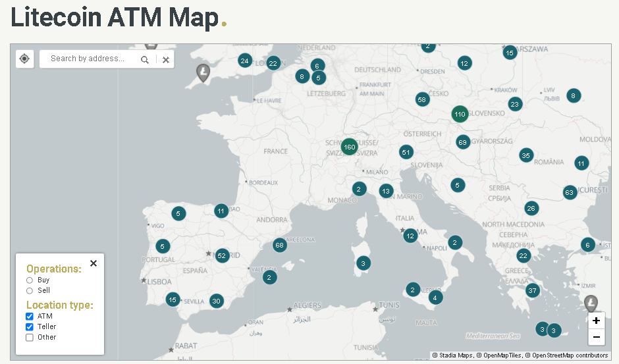
Task: Click the 5 cluster near Vigo
Action: pyautogui.click(x=178, y=213)
